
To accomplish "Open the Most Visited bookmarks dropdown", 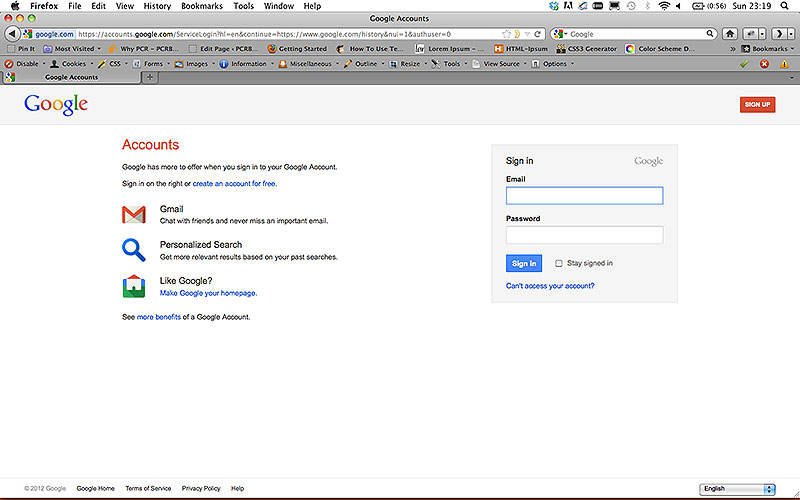I will (72, 49).
